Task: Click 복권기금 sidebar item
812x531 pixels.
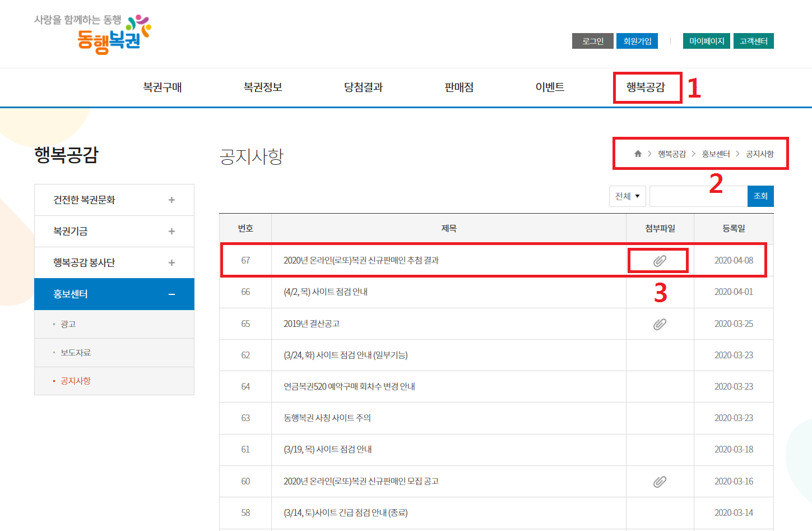Action: pos(114,231)
